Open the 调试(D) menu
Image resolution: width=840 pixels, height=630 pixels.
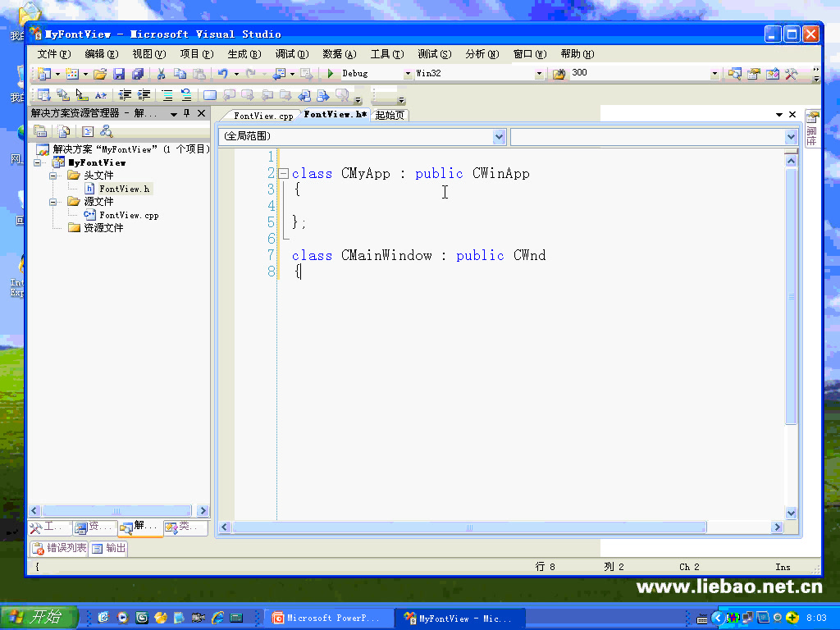tap(292, 54)
